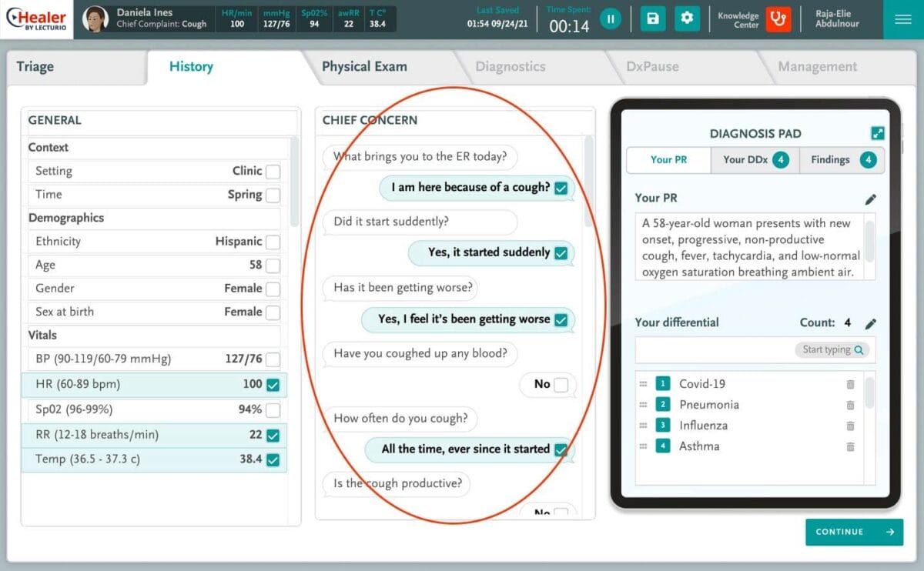Check the BP vital checkbox
The width and height of the screenshot is (924, 571).
click(273, 359)
